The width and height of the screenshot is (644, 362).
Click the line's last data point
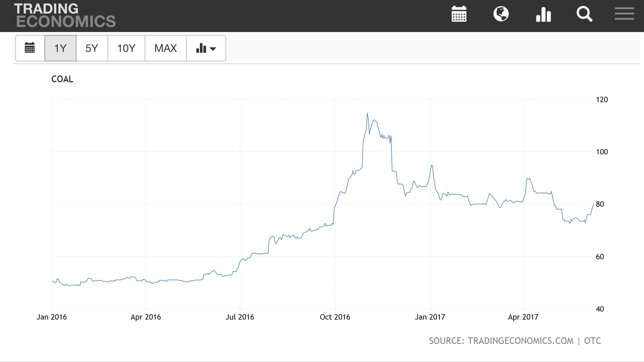click(593, 204)
